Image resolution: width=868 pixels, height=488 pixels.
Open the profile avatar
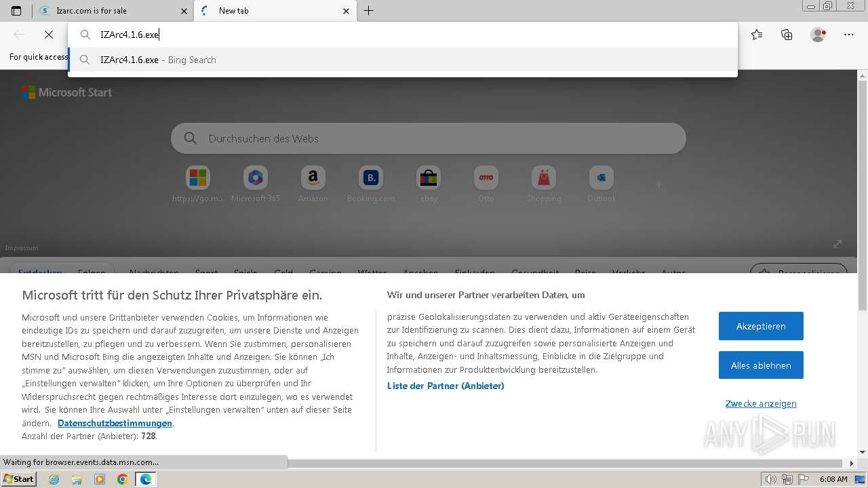818,35
